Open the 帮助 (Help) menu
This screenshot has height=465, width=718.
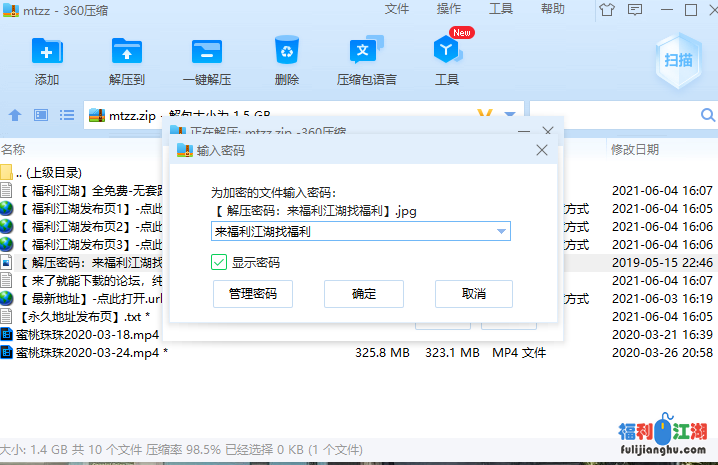(552, 9)
